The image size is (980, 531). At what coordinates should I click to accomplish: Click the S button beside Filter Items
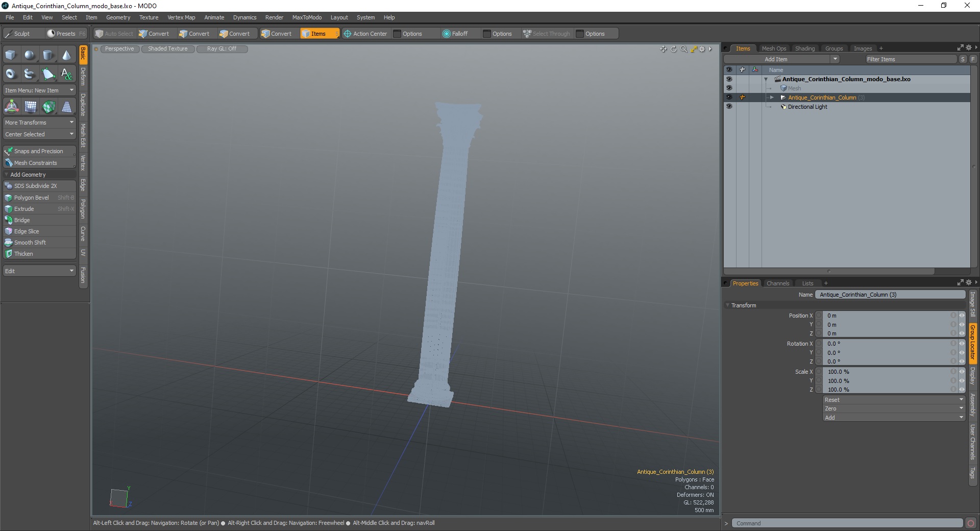click(x=963, y=59)
